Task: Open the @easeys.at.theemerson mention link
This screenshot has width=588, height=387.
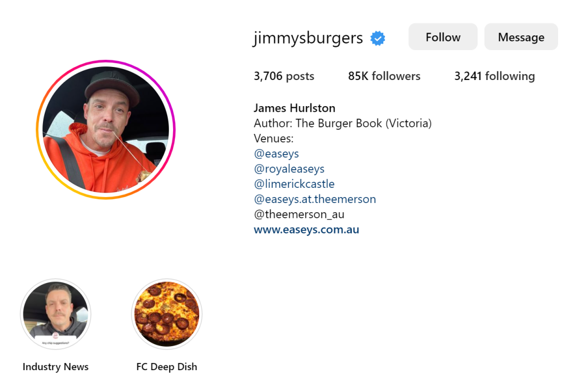Action: point(315,199)
